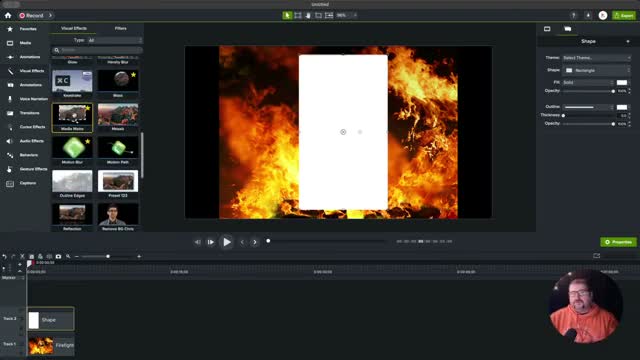
Task: Select the Crop mode tool
Action: click(x=318, y=16)
